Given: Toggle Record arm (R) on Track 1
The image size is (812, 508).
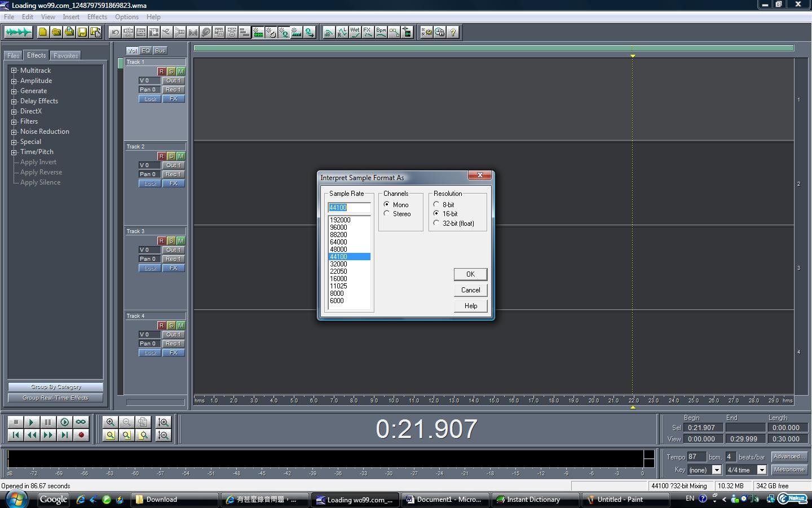Looking at the screenshot, I should (x=161, y=72).
